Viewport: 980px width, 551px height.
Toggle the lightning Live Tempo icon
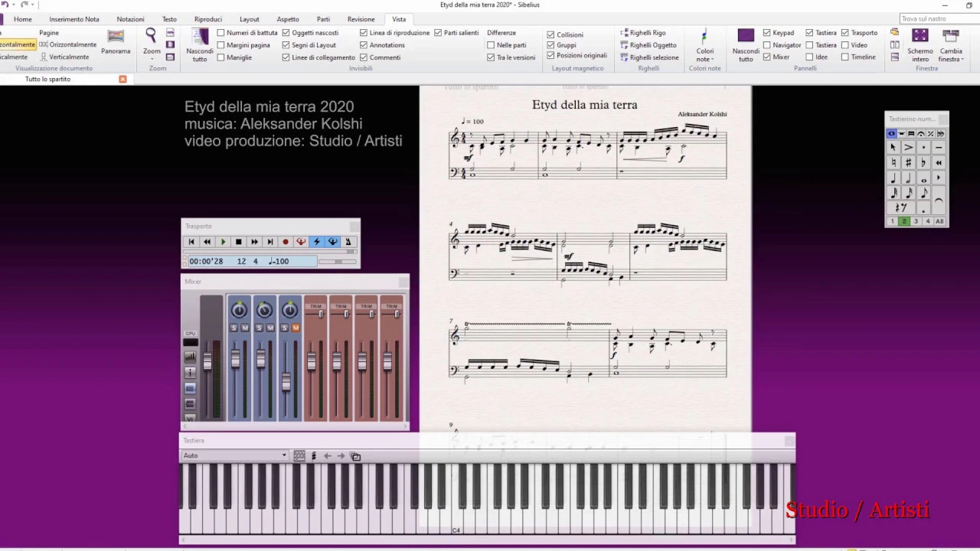point(316,242)
